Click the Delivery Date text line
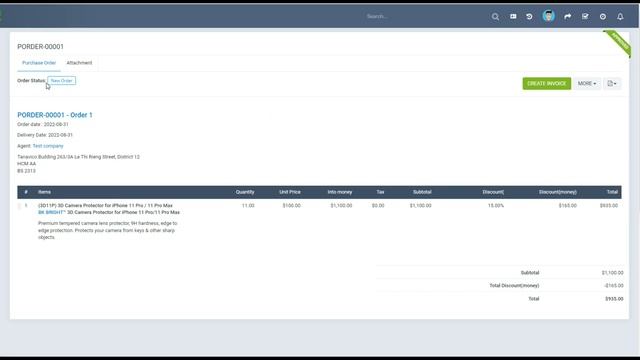The image size is (640, 360). (x=45, y=135)
